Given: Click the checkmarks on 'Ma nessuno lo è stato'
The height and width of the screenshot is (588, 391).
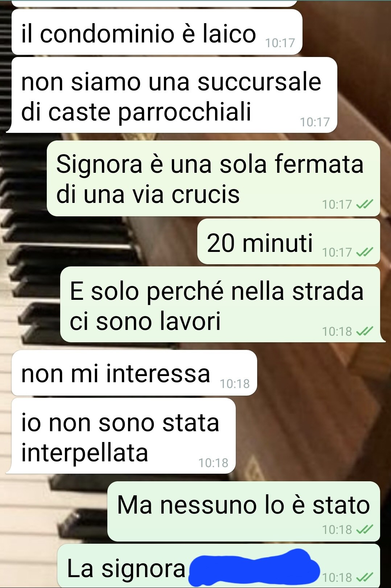Looking at the screenshot, I should 365,530.
